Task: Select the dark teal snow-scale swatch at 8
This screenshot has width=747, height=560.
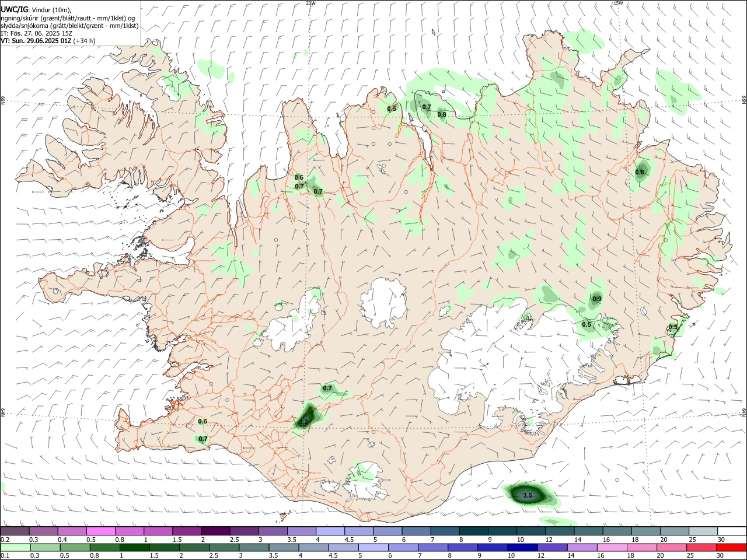Action: click(x=473, y=531)
